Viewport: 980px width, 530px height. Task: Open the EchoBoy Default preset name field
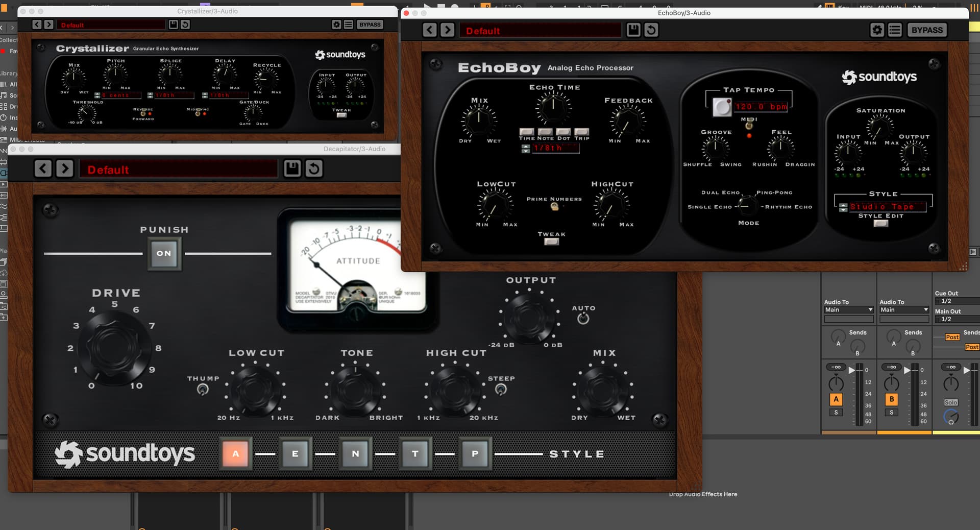coord(540,31)
